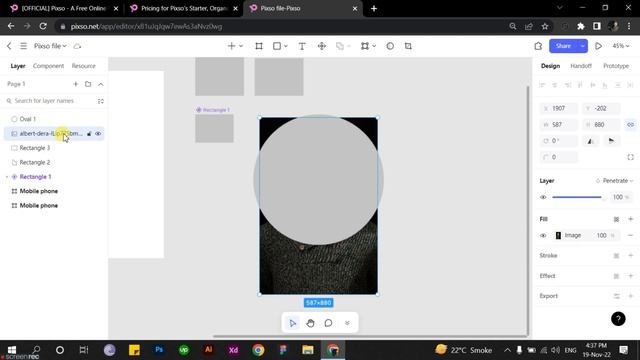The width and height of the screenshot is (640, 360).
Task: Add an Export setting
Action: tap(631, 296)
